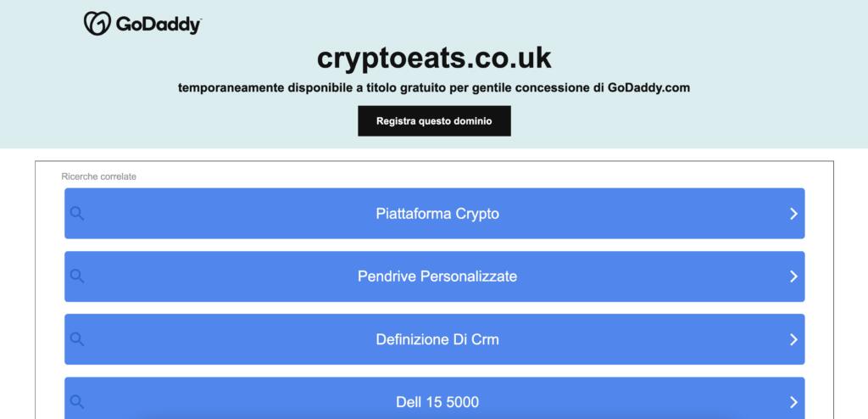Screen dimensions: 868x419
Task: Click the cryptoeats.co.uk domain heading
Action: click(x=434, y=58)
